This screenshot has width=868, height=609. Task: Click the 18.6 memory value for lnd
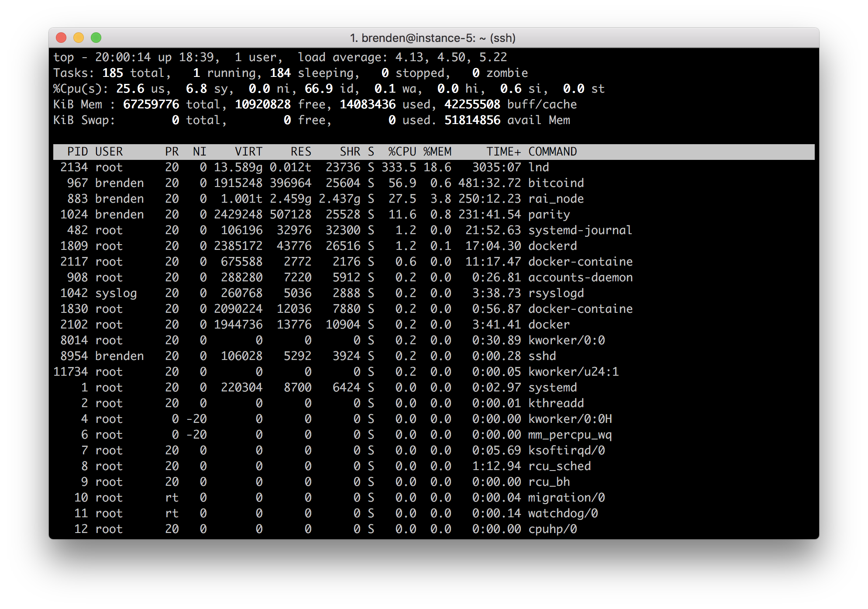coord(437,167)
